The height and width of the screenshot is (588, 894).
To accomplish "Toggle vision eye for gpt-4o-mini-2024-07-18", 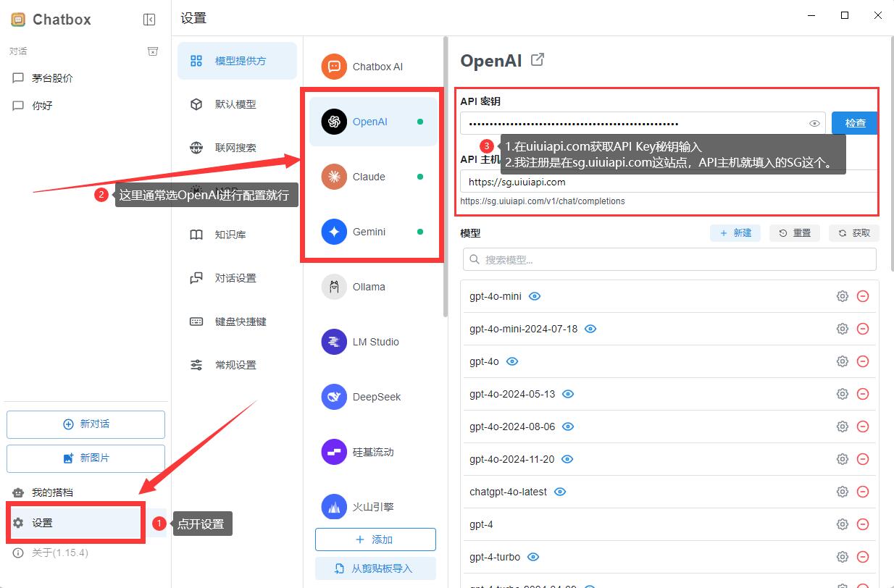I will click(x=590, y=329).
